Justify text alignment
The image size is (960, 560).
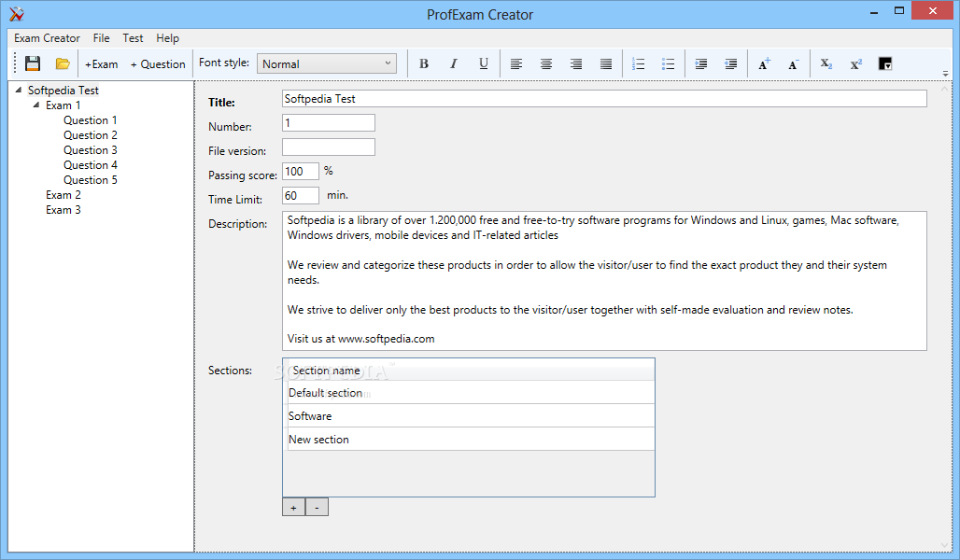pos(606,63)
